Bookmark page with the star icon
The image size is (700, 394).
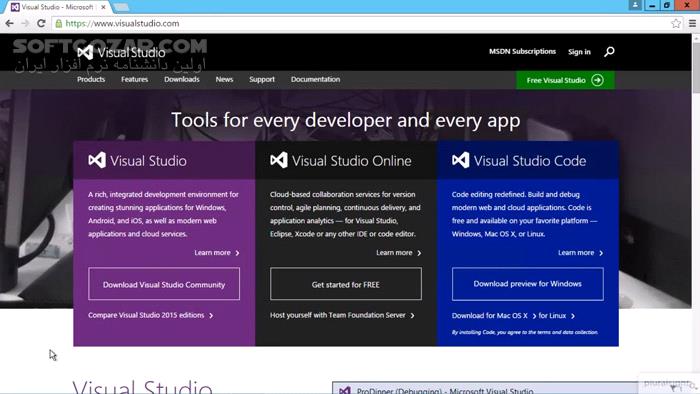(x=676, y=23)
